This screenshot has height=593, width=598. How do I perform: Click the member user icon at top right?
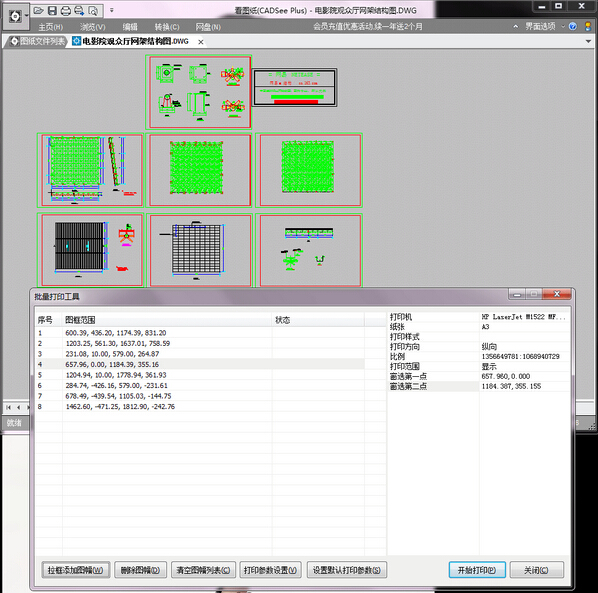[x=588, y=26]
